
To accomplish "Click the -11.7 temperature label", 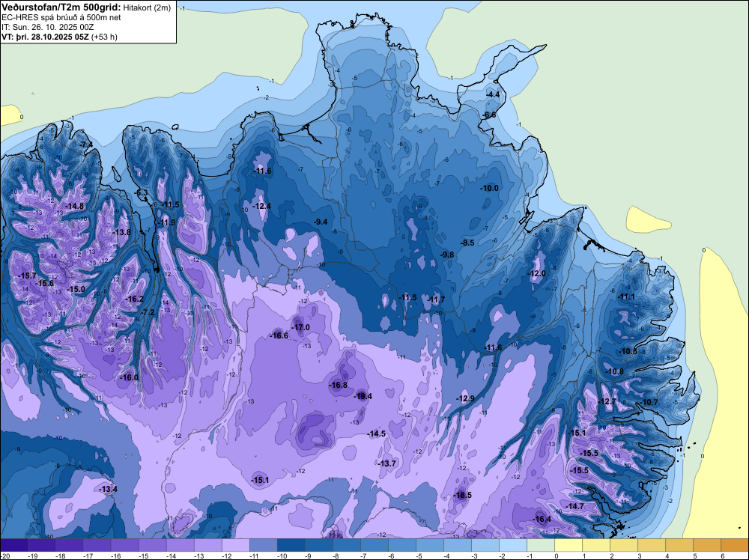I will 436,299.
